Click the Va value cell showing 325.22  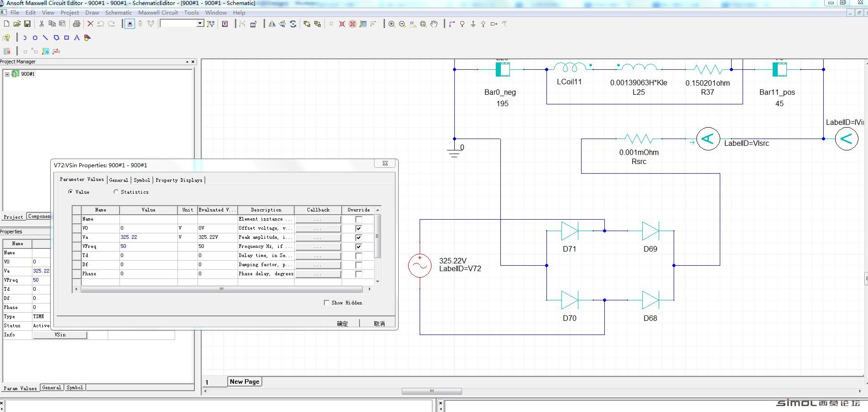148,237
